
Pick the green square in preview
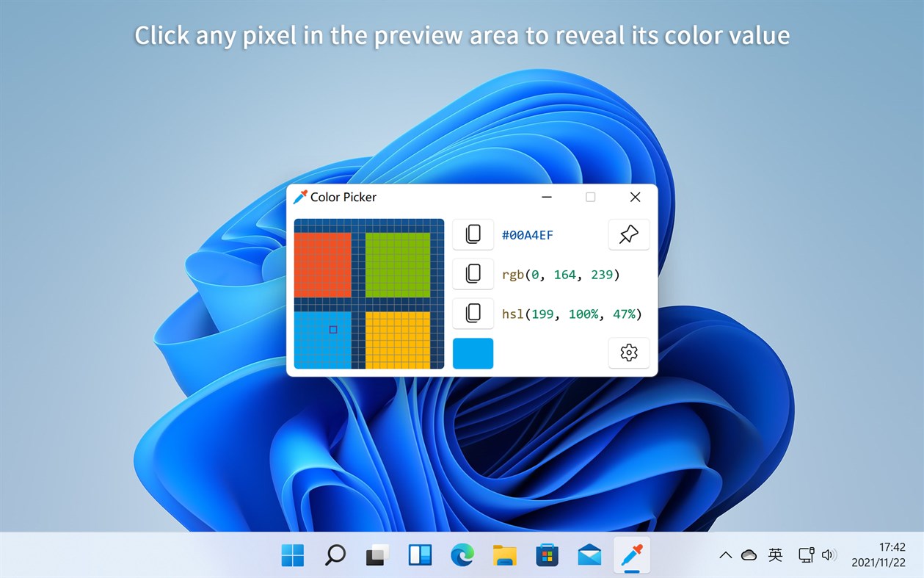(x=398, y=265)
